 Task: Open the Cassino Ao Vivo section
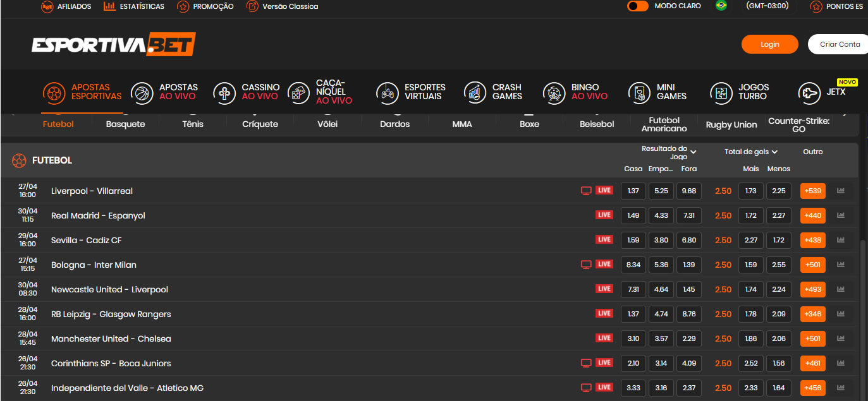pyautogui.click(x=247, y=92)
